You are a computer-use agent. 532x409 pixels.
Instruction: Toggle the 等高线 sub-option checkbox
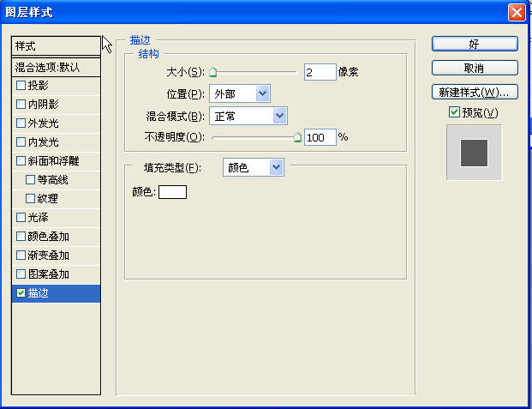pos(31,180)
